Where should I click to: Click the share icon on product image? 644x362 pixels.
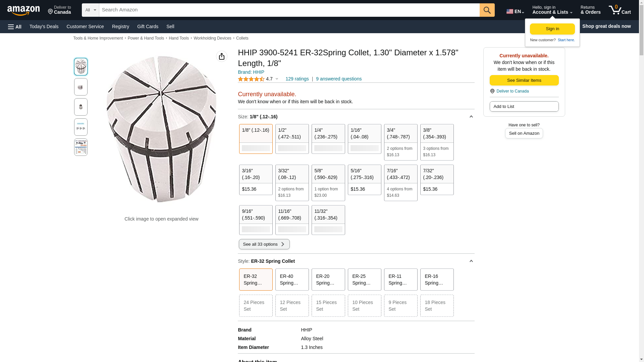222,56
